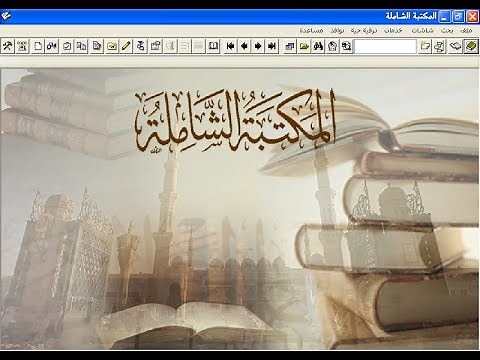The width and height of the screenshot is (480, 360).
Task: Open the ملف (File) menu
Action: (x=466, y=31)
